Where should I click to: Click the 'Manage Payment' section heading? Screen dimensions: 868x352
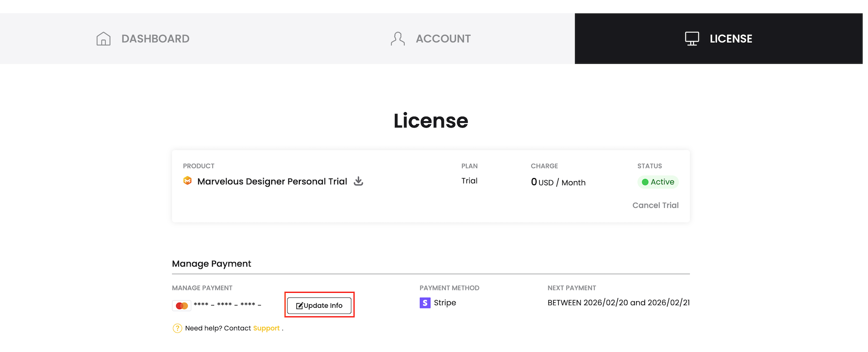pyautogui.click(x=212, y=264)
